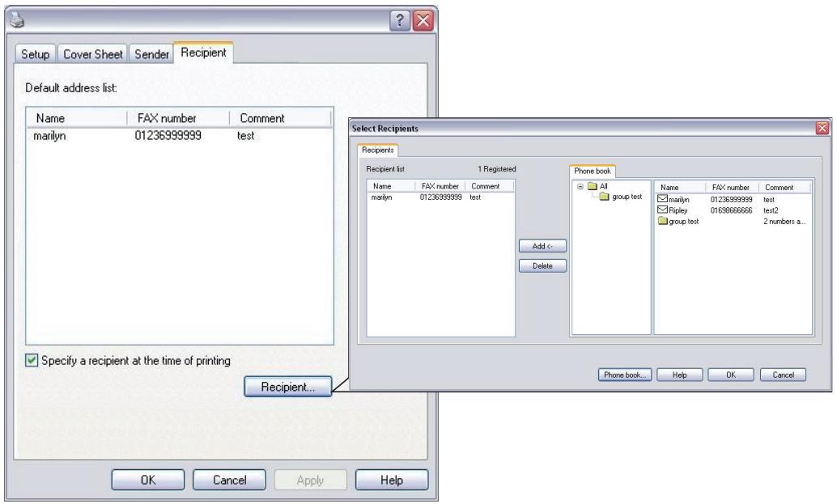
Task: Click group test folder icon in tree
Action: (604, 197)
